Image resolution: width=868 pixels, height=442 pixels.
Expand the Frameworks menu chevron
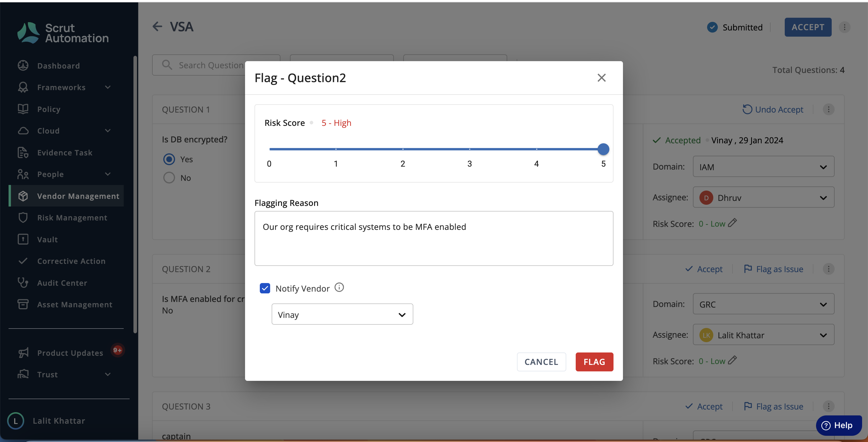pos(108,87)
